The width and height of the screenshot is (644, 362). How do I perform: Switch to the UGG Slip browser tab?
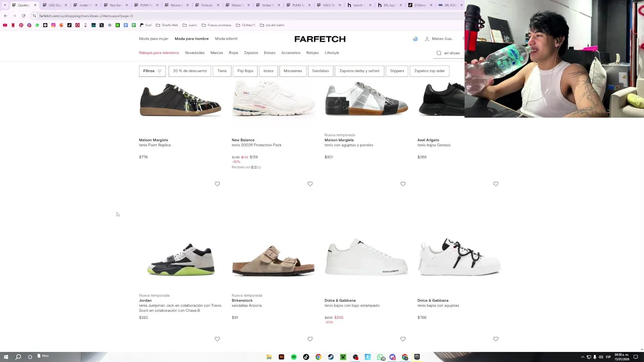(54, 5)
